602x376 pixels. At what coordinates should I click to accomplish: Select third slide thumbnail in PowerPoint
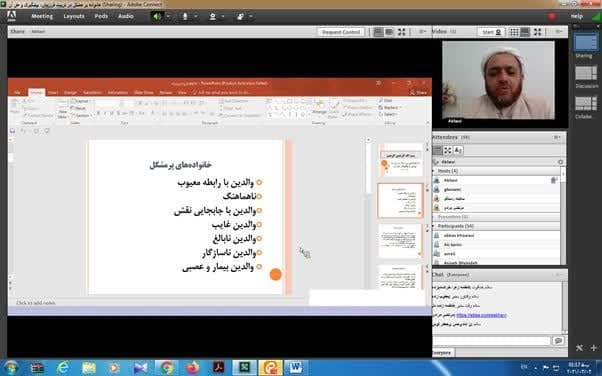(400, 241)
